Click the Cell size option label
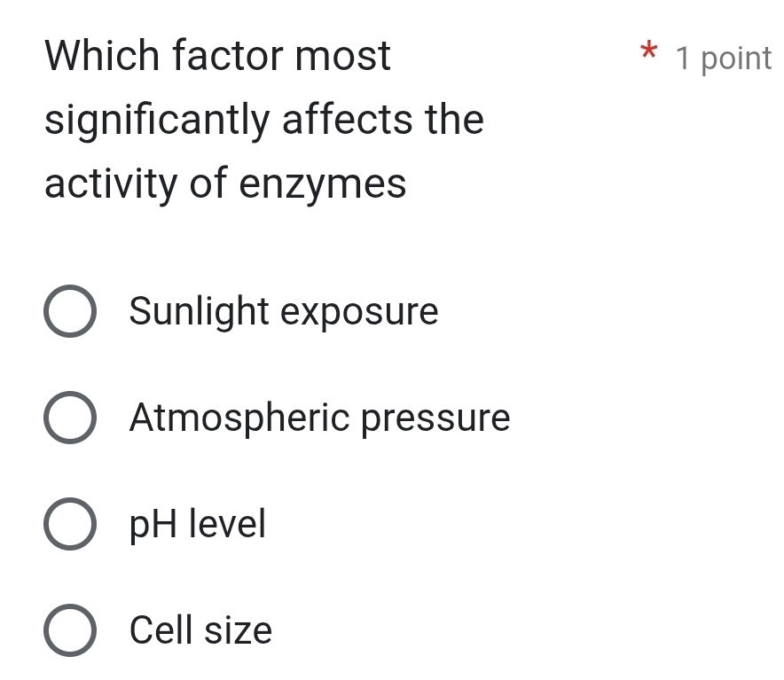The width and height of the screenshot is (784, 680). point(200,630)
